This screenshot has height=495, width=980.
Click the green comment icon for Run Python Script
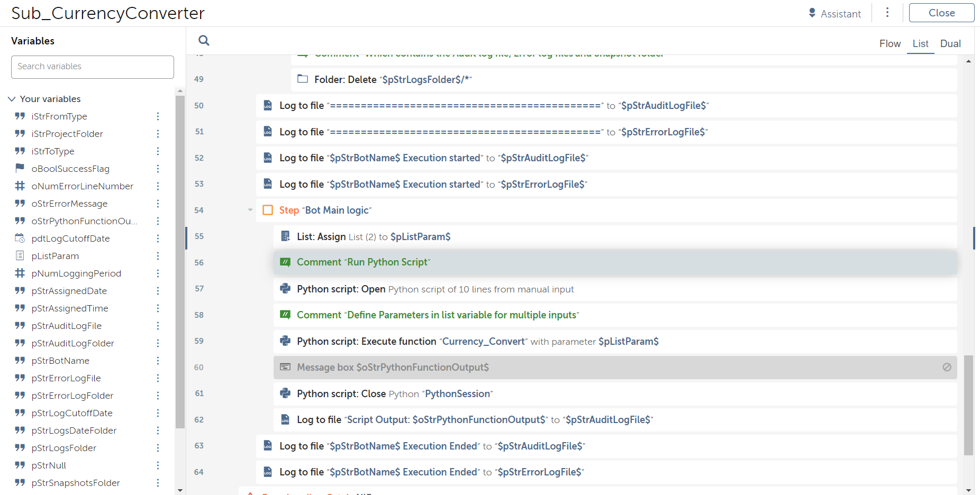285,262
